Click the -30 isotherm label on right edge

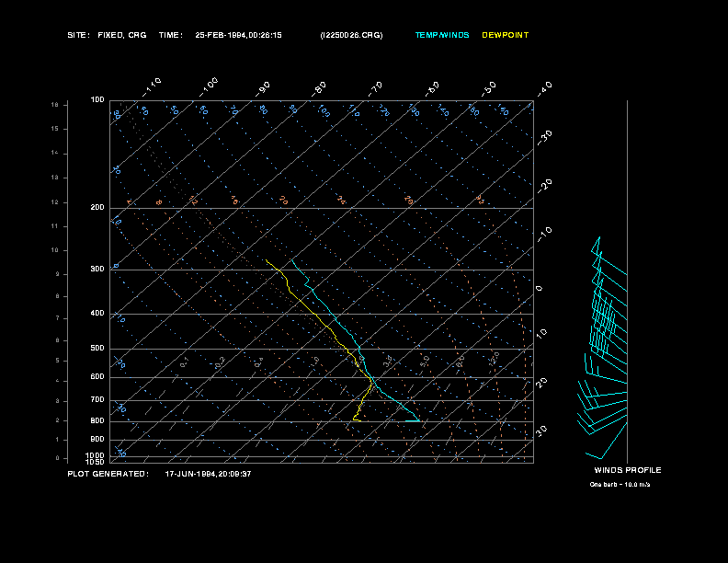point(545,138)
